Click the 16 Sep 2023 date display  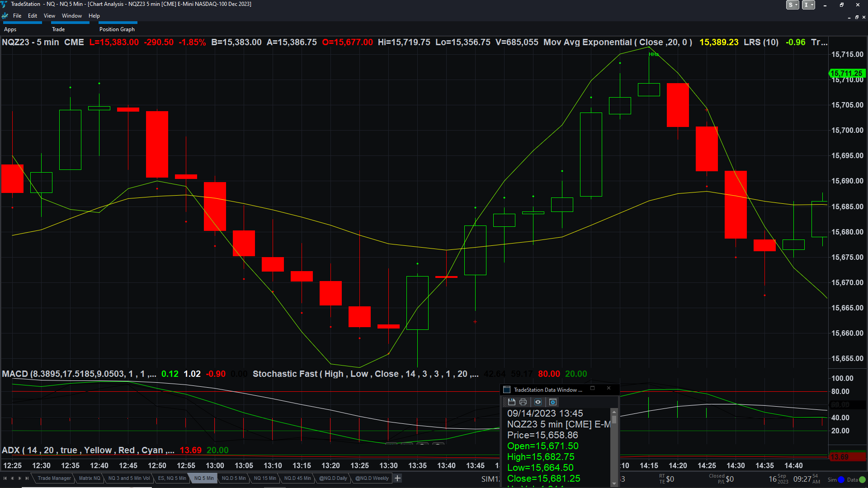click(x=778, y=479)
